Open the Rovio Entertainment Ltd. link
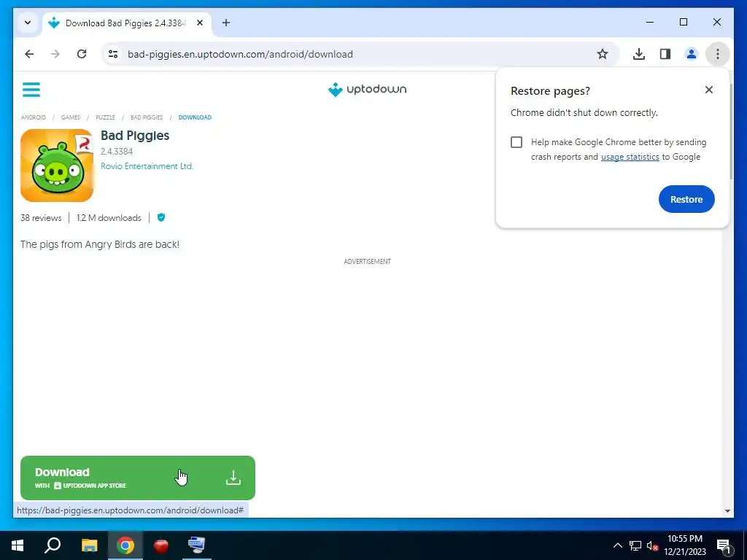The width and height of the screenshot is (747, 560). pyautogui.click(x=147, y=166)
